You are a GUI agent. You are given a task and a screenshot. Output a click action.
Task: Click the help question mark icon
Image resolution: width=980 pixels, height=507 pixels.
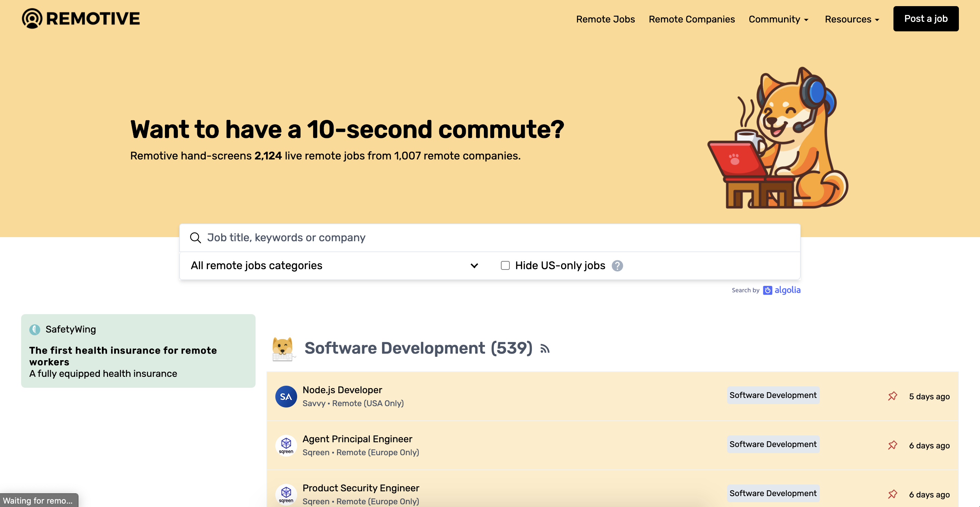click(617, 265)
